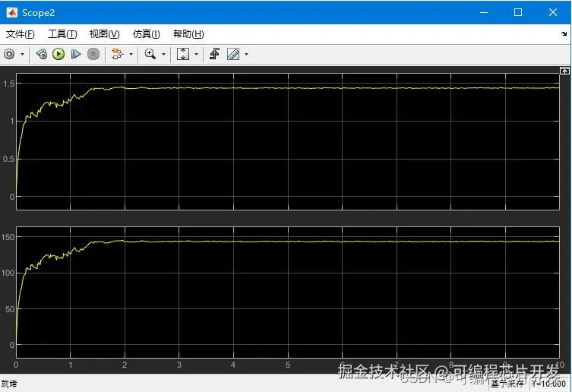The width and height of the screenshot is (572, 392).
Task: Open the Cursor Measurements ruler icon
Action: pyautogui.click(x=233, y=54)
